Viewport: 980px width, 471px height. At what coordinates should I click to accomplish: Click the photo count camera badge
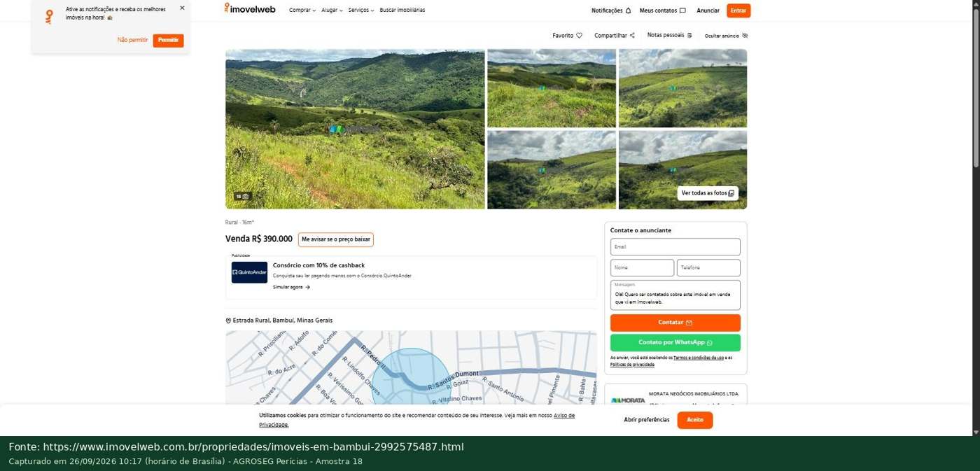(242, 197)
